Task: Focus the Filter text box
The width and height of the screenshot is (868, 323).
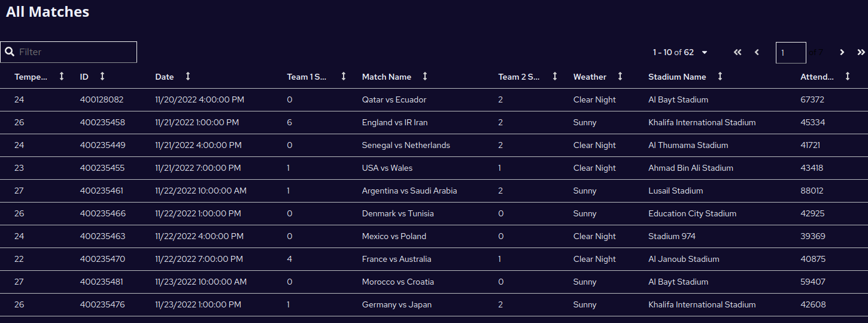Action: click(69, 52)
